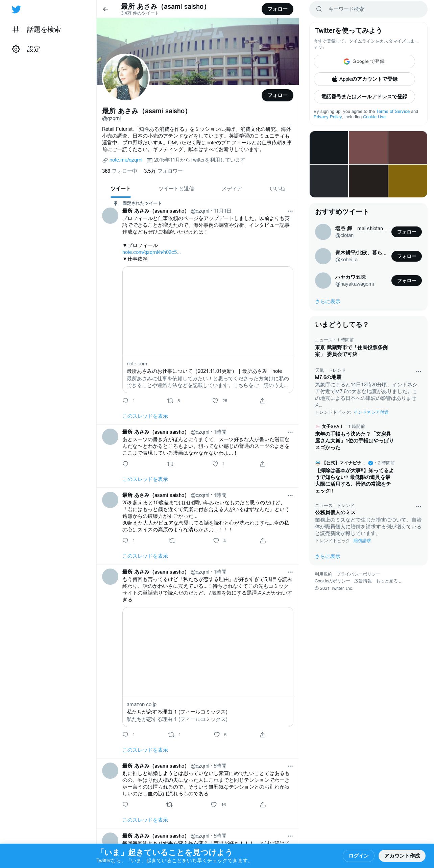Open more options on M7.6の地震 trend
The image size is (434, 868).
418,371
